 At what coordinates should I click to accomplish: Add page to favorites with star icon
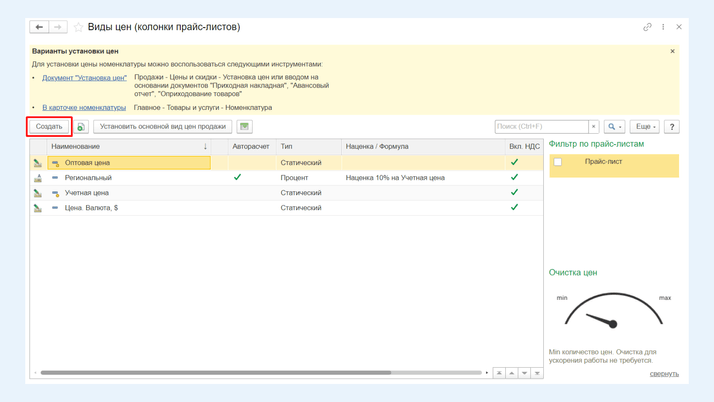click(x=78, y=27)
